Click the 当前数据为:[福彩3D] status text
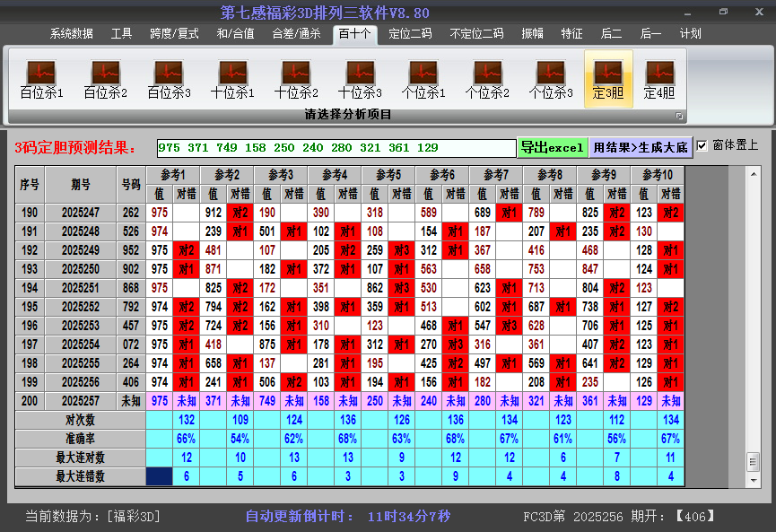Screen dimensions: 776x532 (93, 517)
